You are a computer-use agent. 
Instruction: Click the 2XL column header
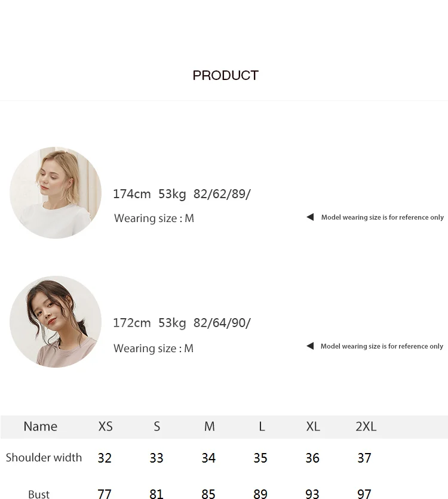(366, 426)
